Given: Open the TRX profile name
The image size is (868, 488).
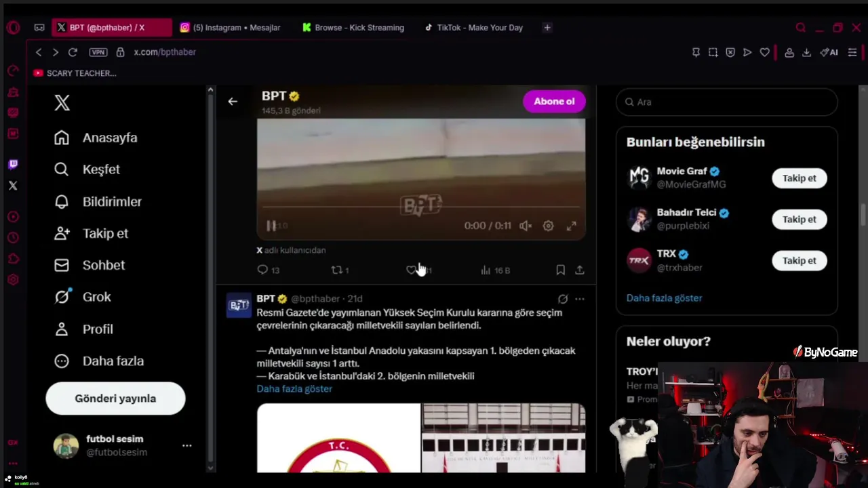Looking at the screenshot, I should pos(666,254).
